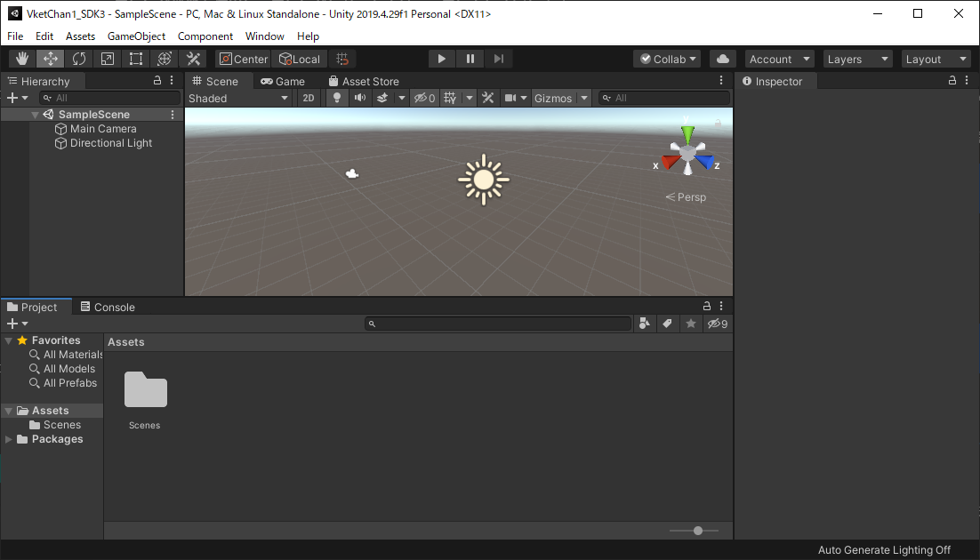Open the Available Custom Editor Tools icon
Screen dimensions: 980x560
point(192,58)
